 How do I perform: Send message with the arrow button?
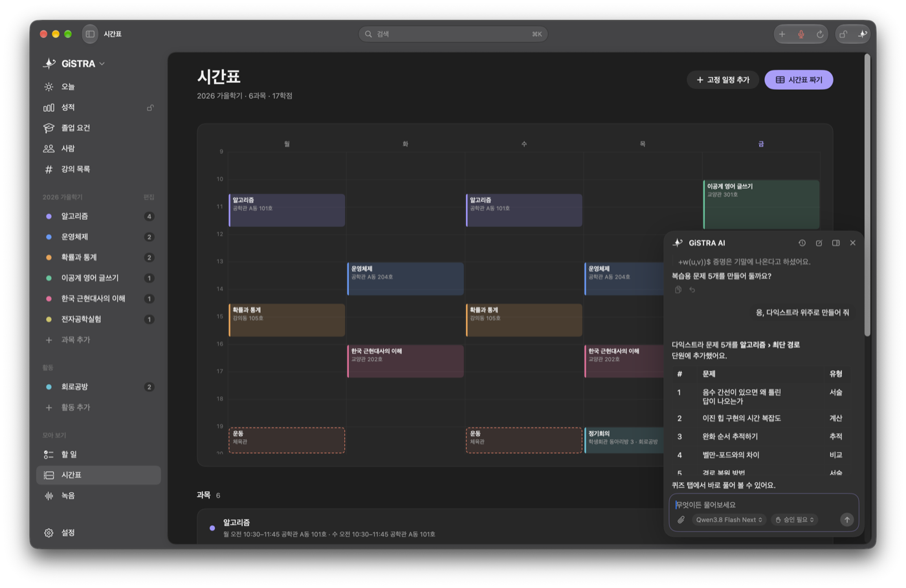click(x=846, y=520)
